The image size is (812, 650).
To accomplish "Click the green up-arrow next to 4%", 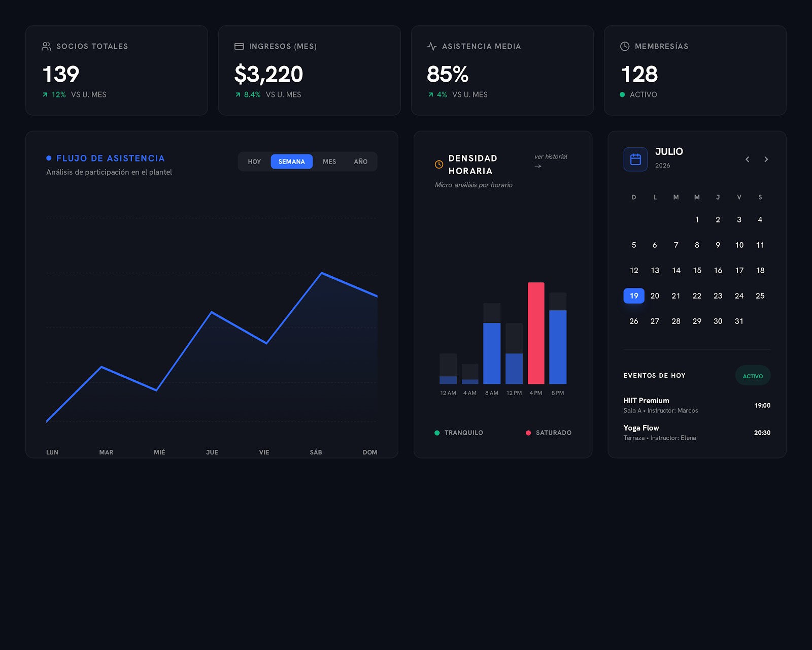I will pos(431,94).
